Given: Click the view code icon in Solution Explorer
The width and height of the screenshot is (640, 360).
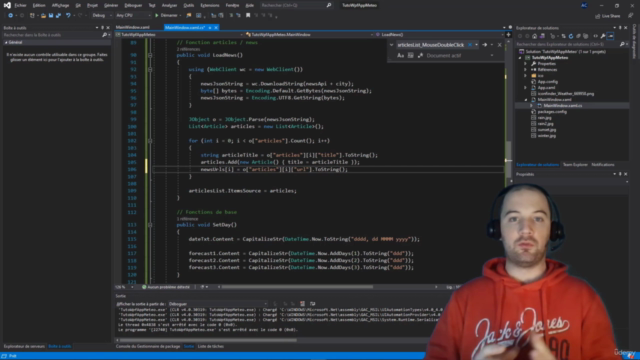Looking at the screenshot, I should click(596, 36).
